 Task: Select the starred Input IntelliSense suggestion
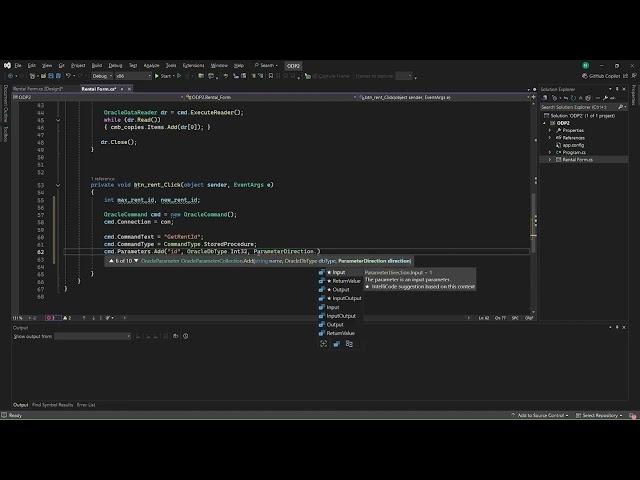340,272
